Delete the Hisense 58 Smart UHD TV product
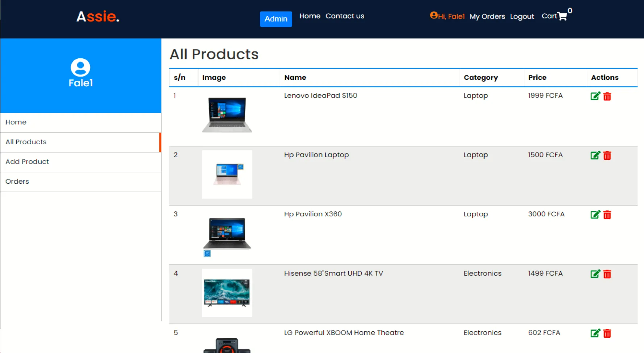 [607, 274]
